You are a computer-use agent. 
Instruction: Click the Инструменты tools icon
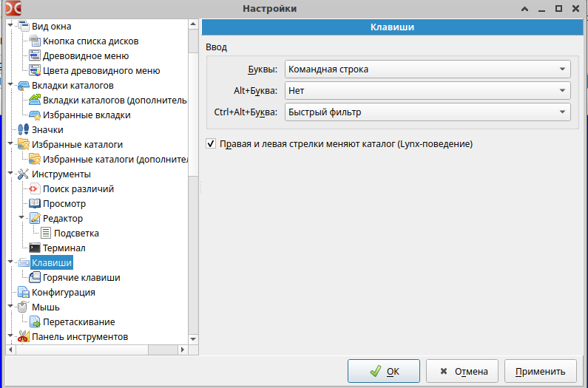point(23,174)
